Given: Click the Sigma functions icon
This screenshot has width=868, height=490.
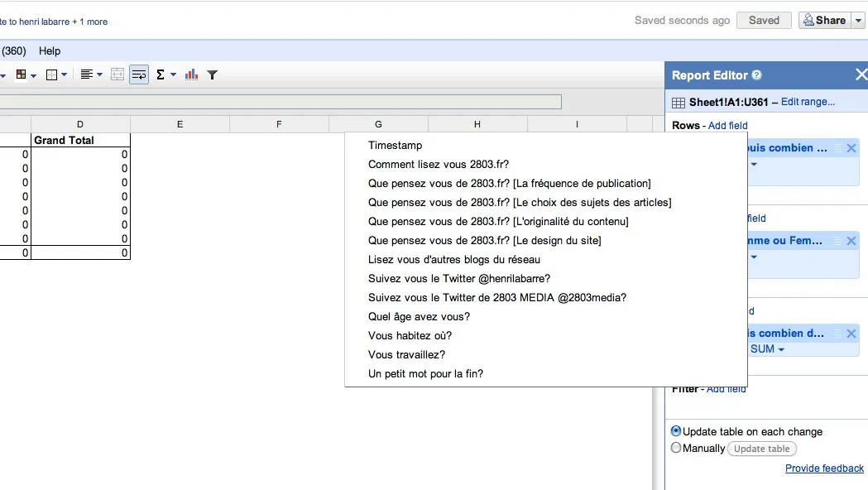Looking at the screenshot, I should click(x=161, y=74).
